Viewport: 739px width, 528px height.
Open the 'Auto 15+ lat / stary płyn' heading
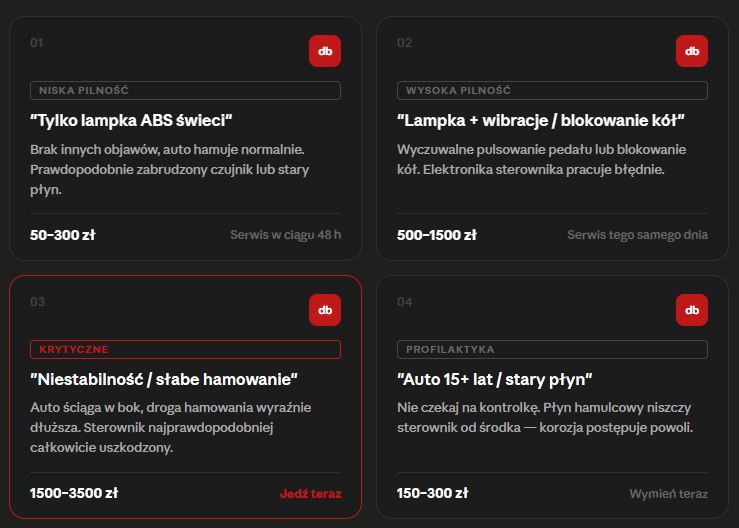(495, 379)
